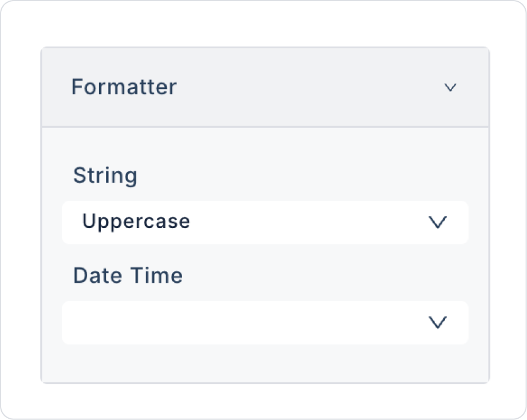
Task: Expand the String format options list
Action: point(265,222)
